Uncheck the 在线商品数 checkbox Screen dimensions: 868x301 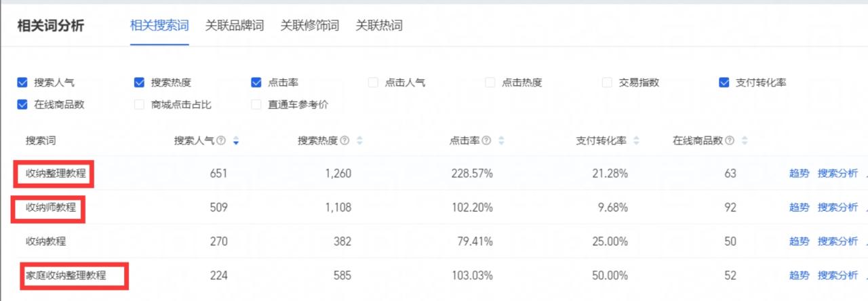(23, 104)
